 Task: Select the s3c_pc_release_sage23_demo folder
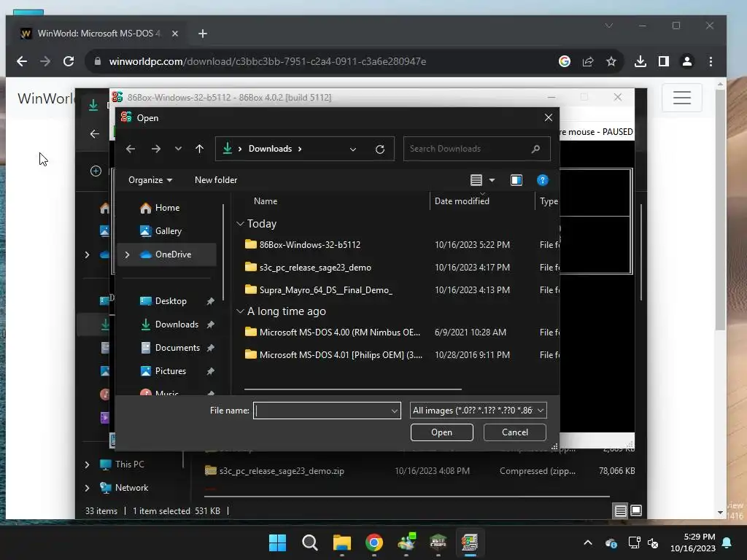[315, 268]
